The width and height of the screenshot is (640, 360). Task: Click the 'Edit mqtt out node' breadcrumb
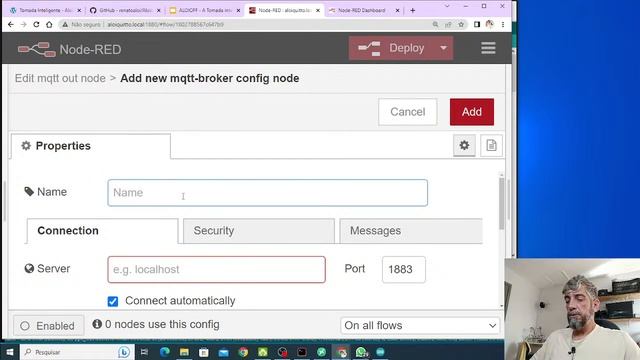point(60,78)
